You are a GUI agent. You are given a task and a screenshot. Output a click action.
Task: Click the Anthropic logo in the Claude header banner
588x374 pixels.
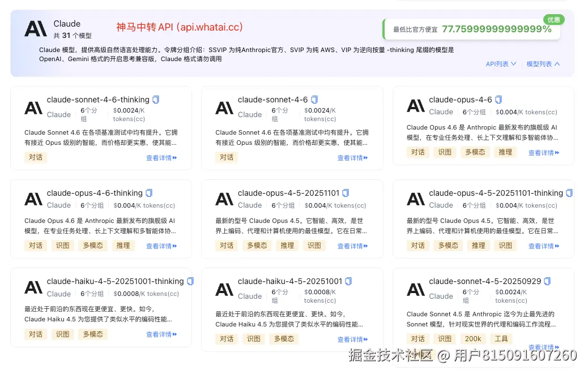[x=36, y=29]
